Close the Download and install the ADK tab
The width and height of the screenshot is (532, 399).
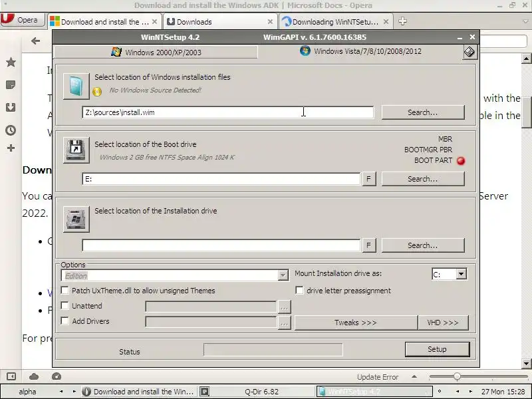pyautogui.click(x=154, y=22)
